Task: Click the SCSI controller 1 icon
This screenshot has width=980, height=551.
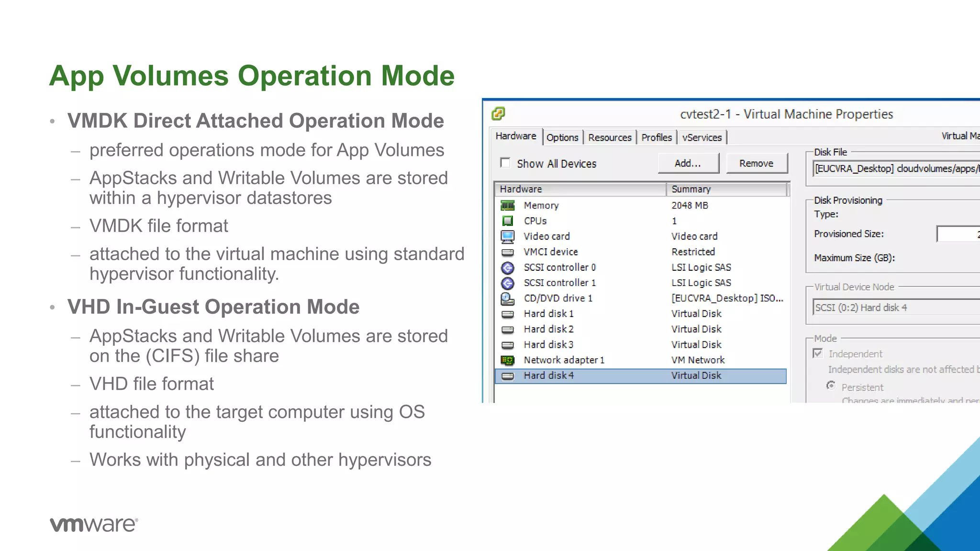Action: pos(507,283)
